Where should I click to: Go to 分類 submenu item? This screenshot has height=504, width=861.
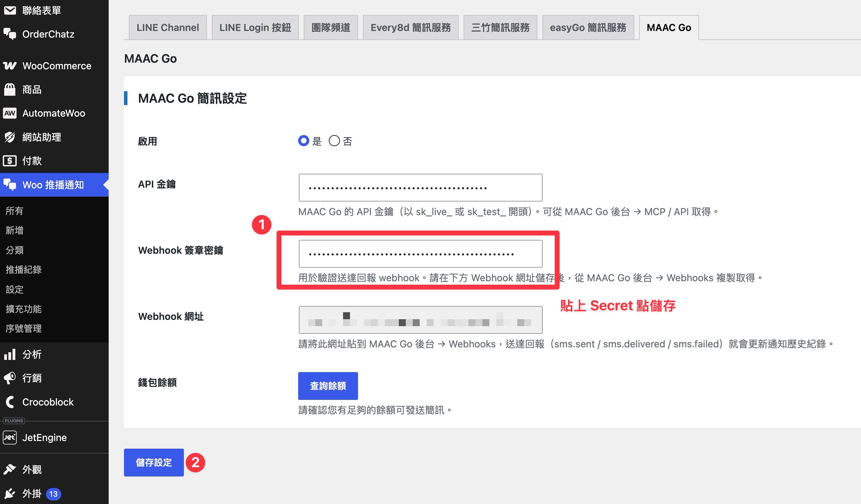(x=15, y=250)
